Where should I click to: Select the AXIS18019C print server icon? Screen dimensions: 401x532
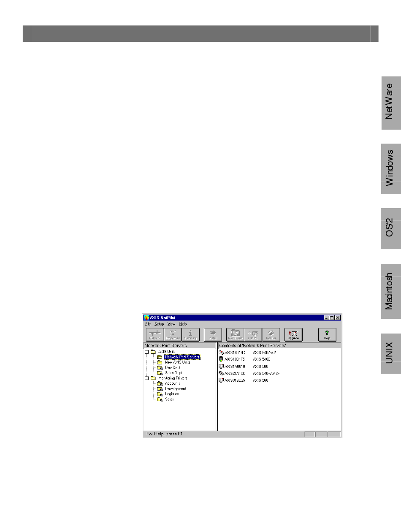point(221,352)
